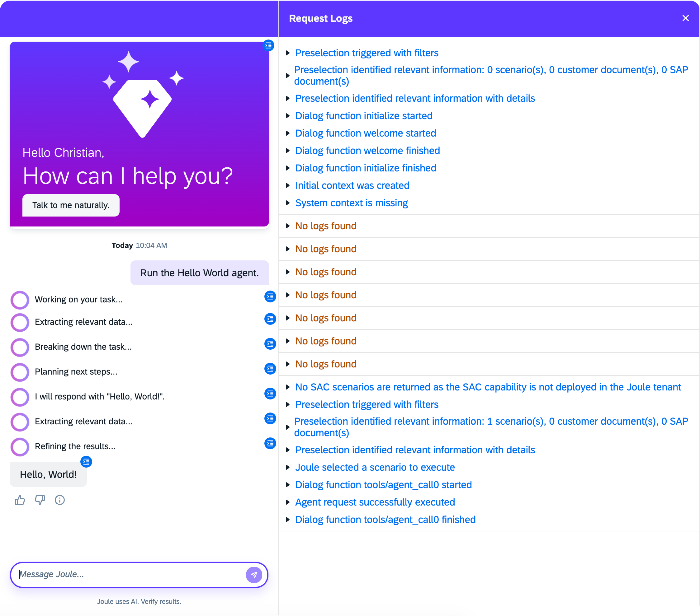Expand Preselection triggered with filters first entry
The width and height of the screenshot is (700, 616).
click(x=367, y=53)
